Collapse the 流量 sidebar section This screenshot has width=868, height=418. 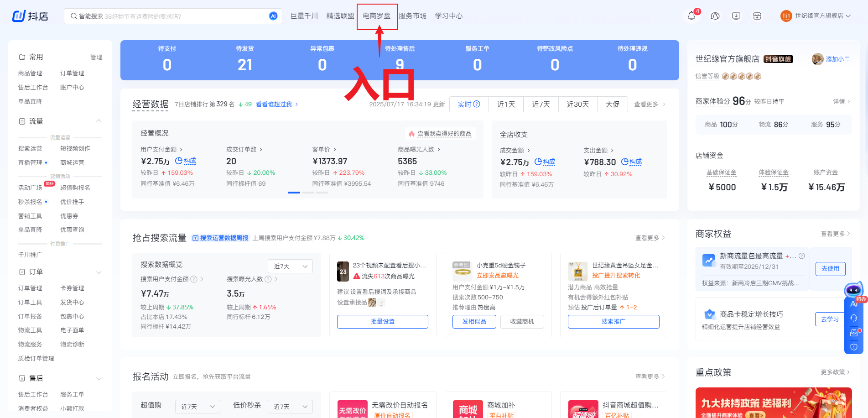click(99, 121)
